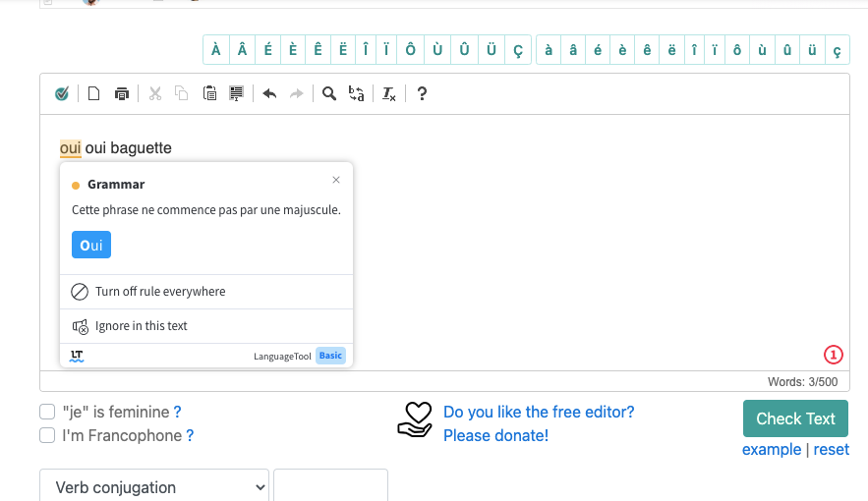
Task: Close the Grammar suggestion popup
Action: 336,180
